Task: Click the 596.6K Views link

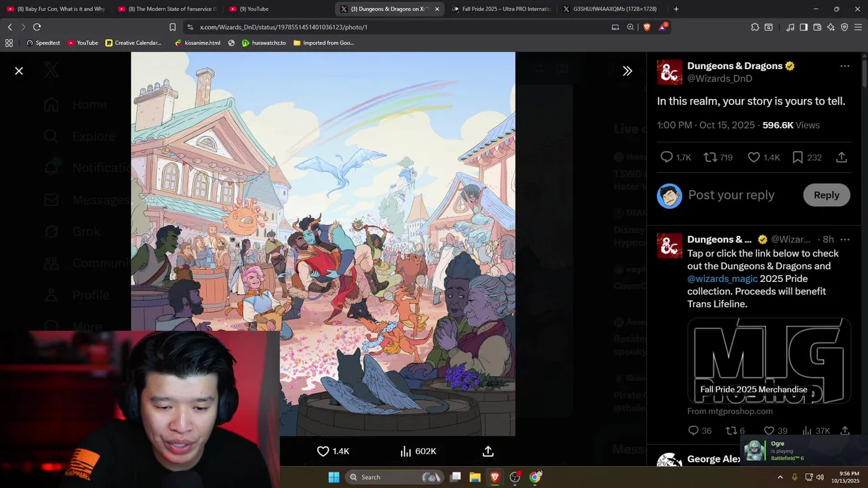Action: click(791, 125)
